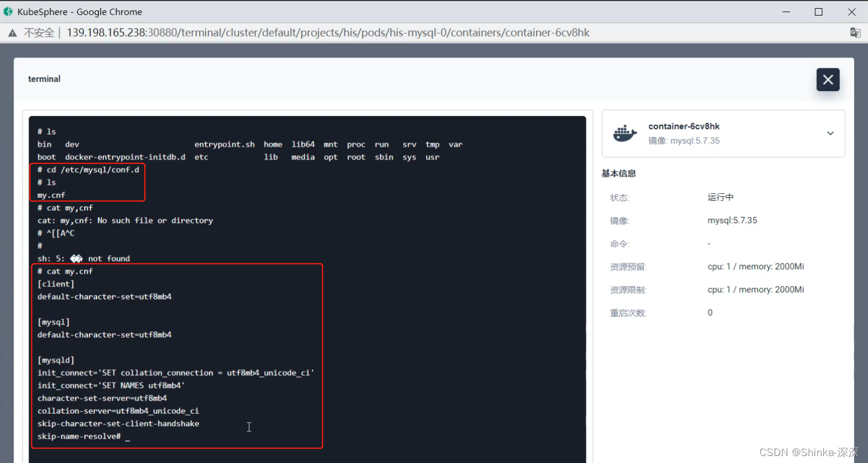The image size is (868, 463).
Task: Click the 重启次数 label
Action: point(628,313)
